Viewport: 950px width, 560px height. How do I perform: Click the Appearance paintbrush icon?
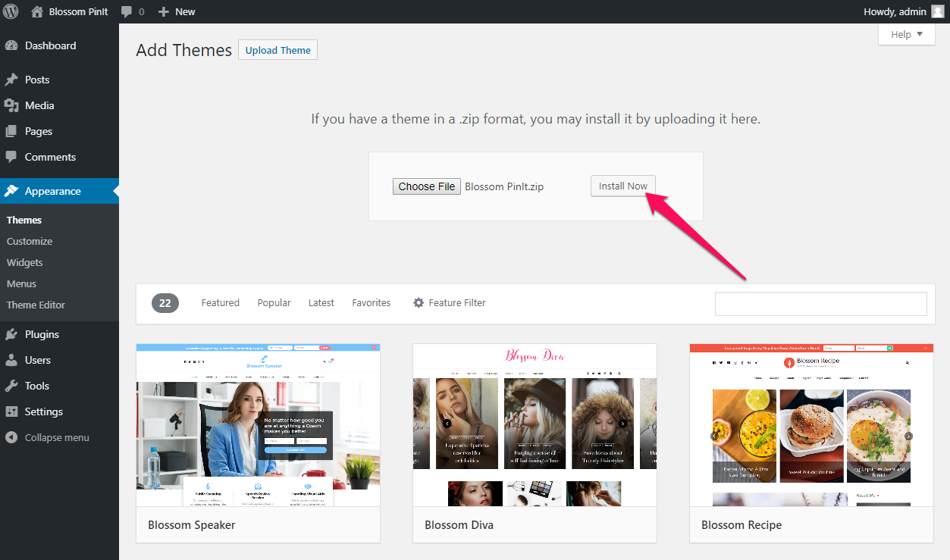click(11, 191)
